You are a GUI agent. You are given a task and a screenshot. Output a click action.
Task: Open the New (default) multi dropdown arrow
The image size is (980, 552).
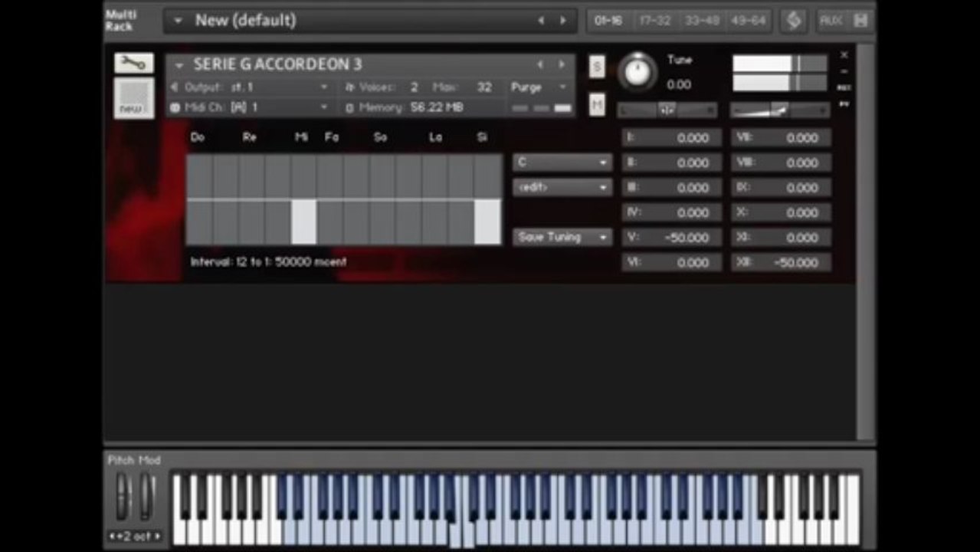(178, 21)
